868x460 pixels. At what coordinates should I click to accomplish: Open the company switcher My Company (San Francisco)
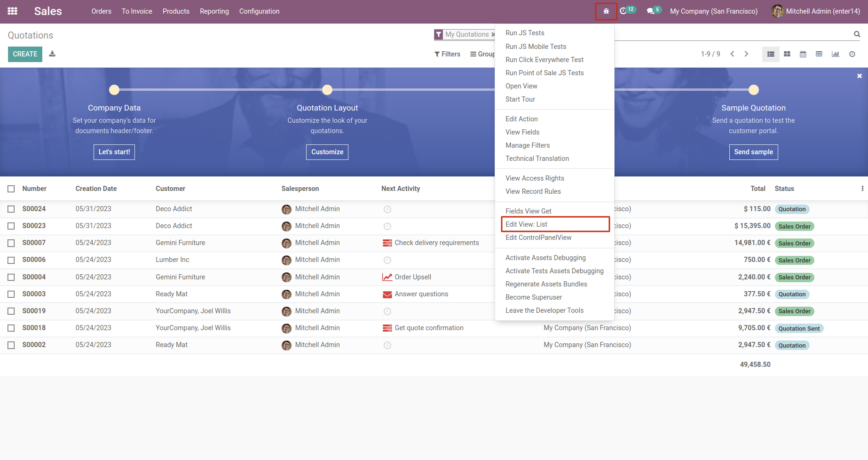(714, 11)
